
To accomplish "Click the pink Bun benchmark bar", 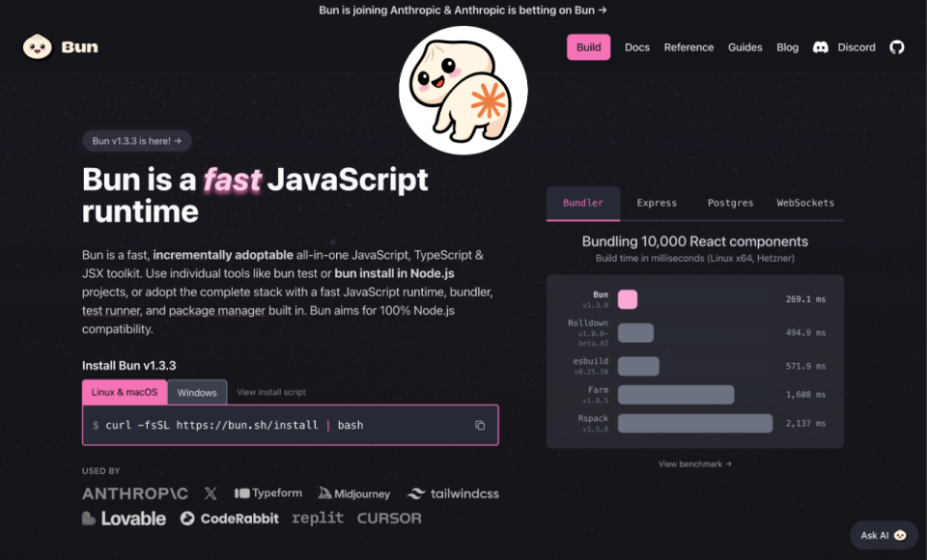I will point(628,299).
